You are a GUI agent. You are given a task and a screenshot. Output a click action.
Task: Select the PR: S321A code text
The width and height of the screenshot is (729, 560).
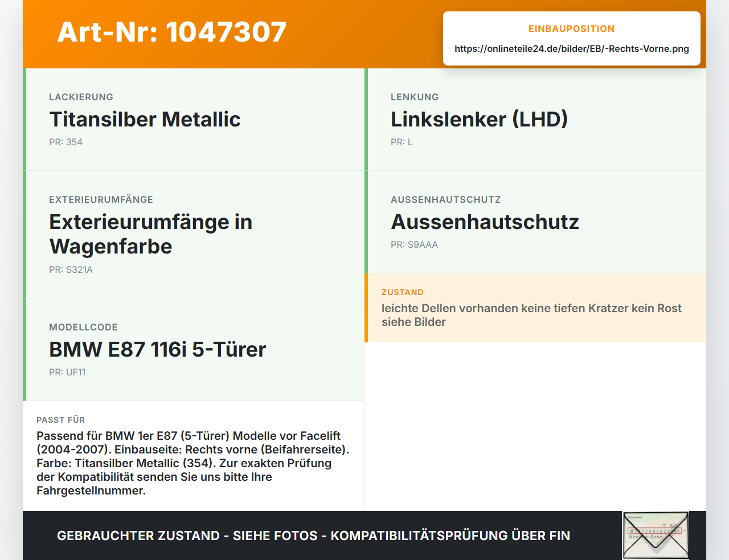(71, 270)
